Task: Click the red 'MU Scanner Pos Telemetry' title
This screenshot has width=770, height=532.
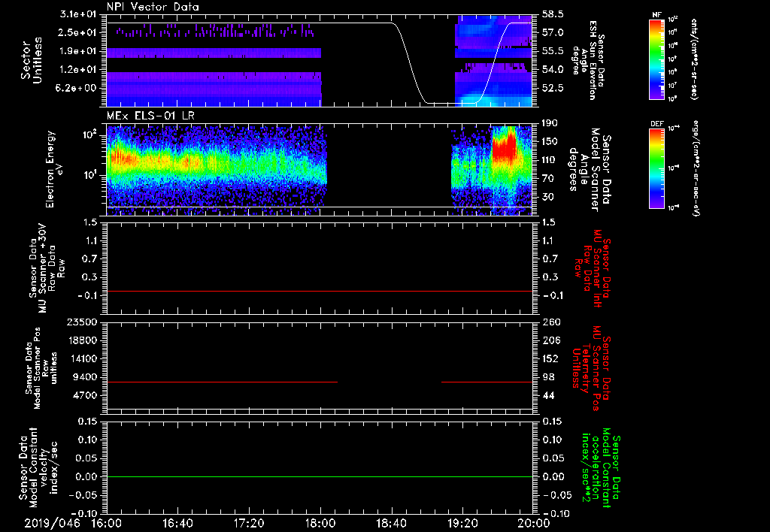Action: pos(591,368)
